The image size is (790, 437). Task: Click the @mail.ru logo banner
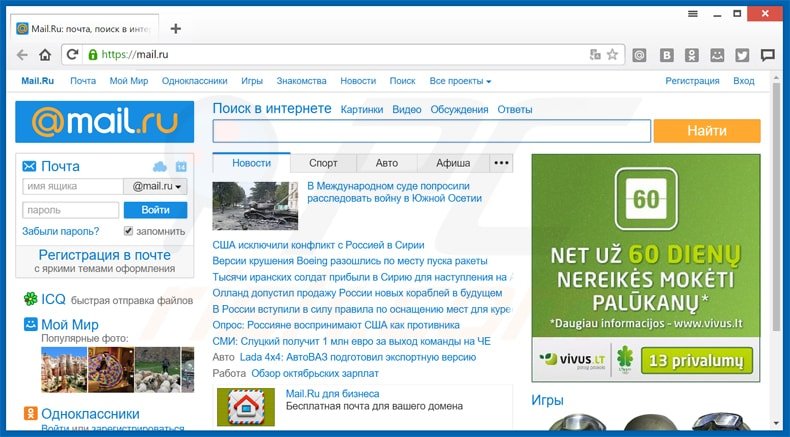click(105, 122)
